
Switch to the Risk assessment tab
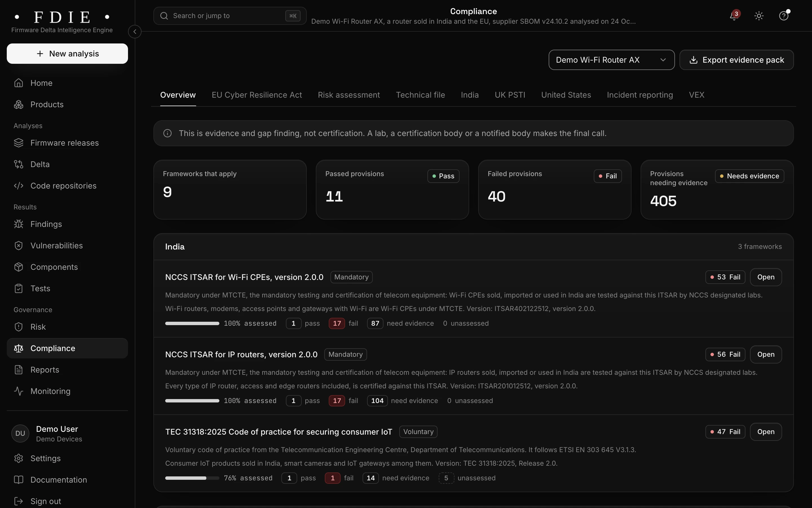tap(349, 95)
